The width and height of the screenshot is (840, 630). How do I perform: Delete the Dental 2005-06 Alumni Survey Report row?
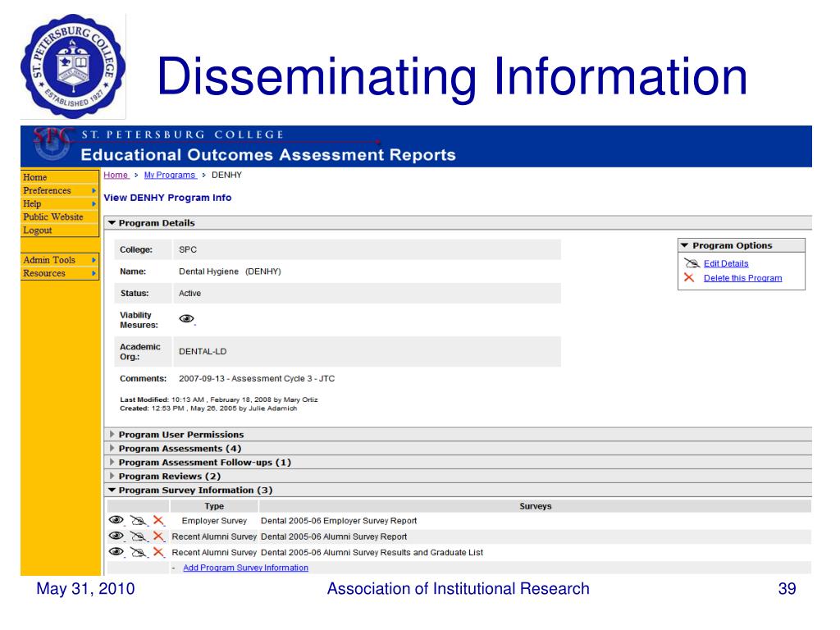click(x=158, y=536)
